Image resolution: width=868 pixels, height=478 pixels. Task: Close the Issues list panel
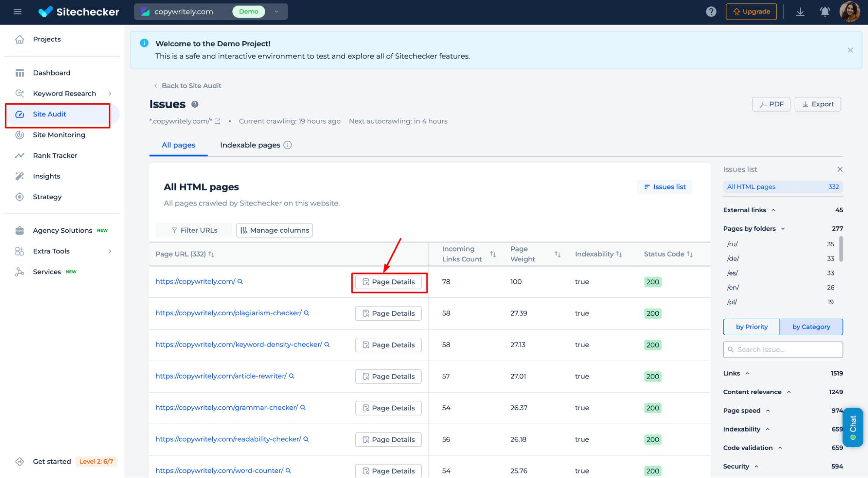pyautogui.click(x=840, y=169)
